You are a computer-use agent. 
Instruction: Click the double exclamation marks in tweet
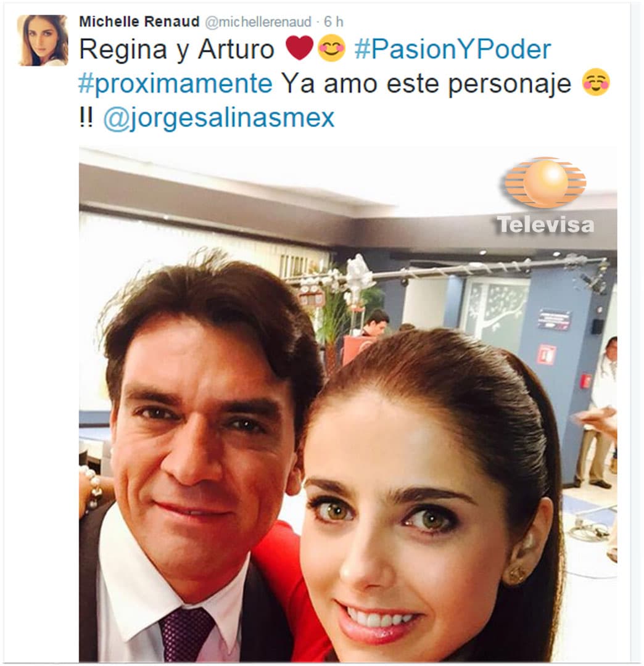tap(86, 117)
